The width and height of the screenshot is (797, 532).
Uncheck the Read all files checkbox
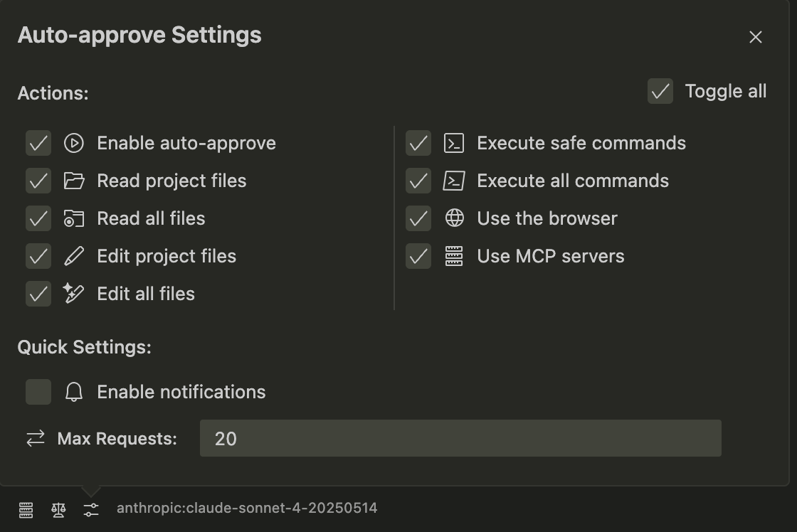38,218
